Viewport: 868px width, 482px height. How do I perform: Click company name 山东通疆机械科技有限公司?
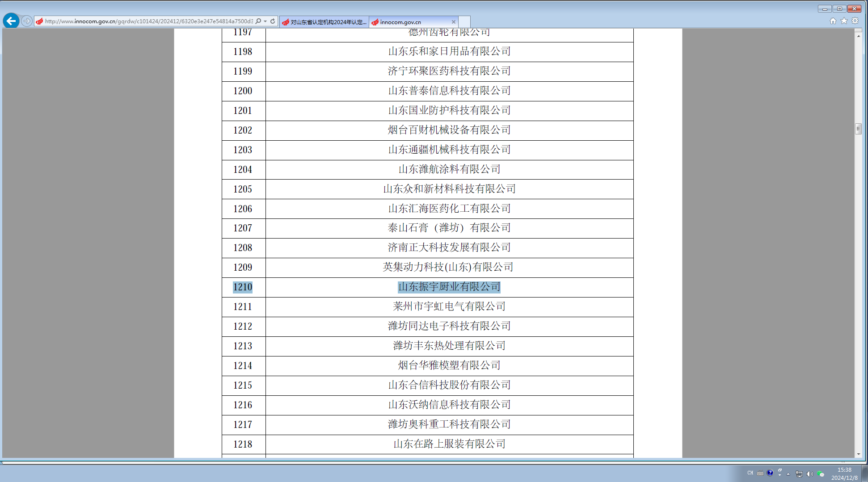point(449,150)
